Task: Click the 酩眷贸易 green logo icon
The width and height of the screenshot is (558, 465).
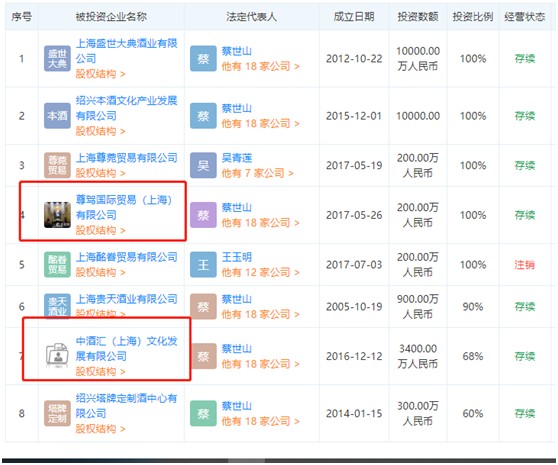Action: tap(57, 265)
